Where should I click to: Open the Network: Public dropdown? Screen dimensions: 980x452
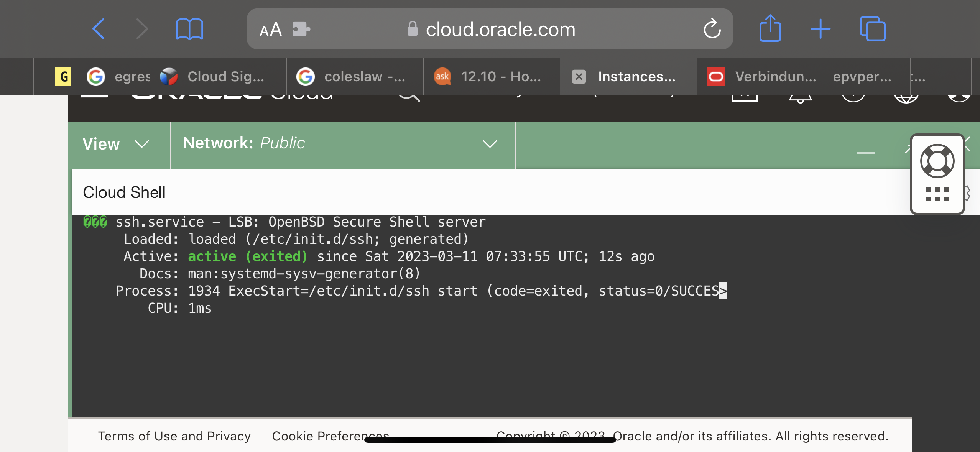[340, 143]
